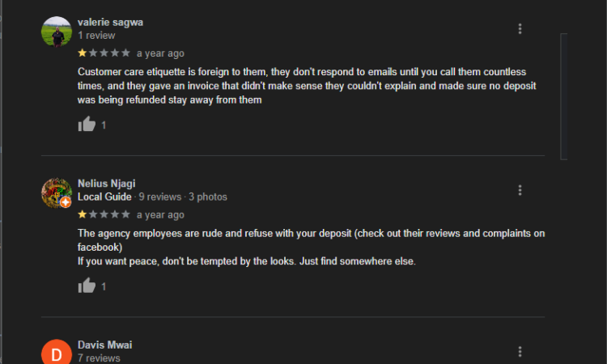Viewport: 607px width, 364px height.
Task: Open Davis Mwai's orange D avatar
Action: (x=57, y=352)
